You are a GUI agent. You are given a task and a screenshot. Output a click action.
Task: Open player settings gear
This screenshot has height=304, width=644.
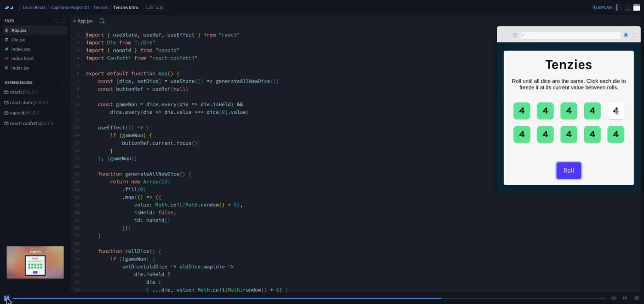point(637,298)
